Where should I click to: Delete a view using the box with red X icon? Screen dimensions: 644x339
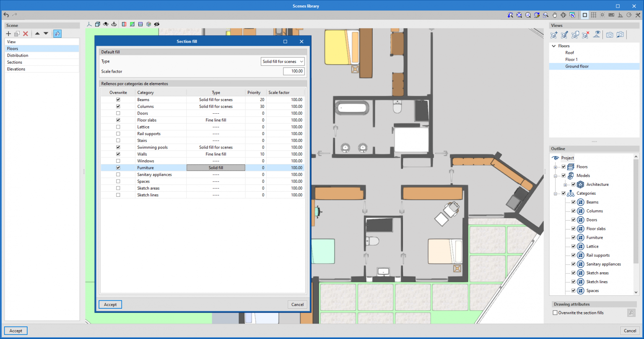coord(585,35)
